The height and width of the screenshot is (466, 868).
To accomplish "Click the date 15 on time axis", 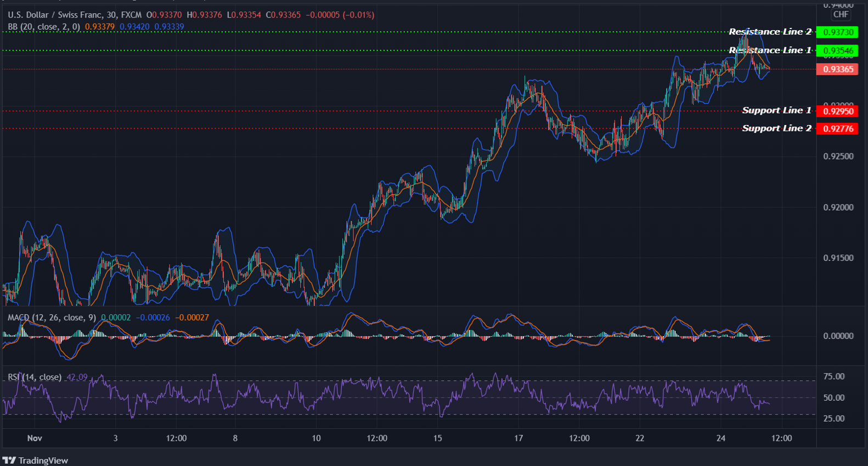I will (437, 438).
